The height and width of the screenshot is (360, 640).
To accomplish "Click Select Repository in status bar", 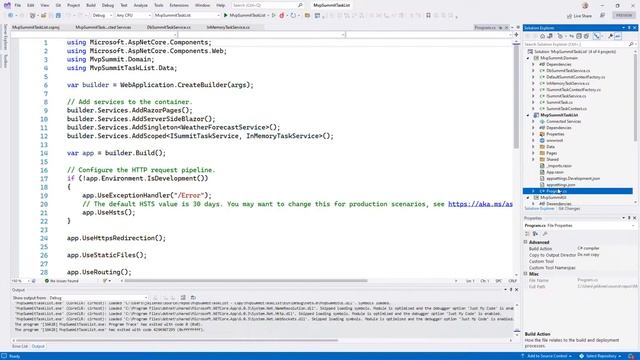I will (600, 356).
